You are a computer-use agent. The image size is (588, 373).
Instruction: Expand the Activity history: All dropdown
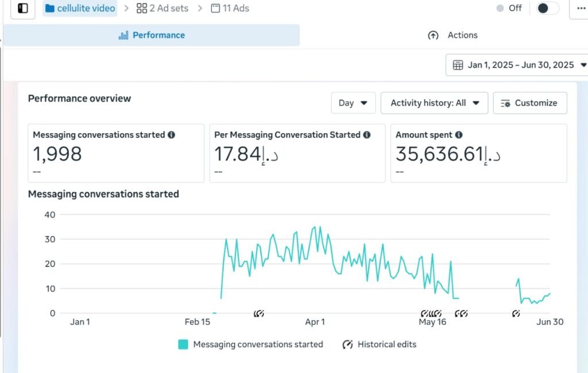pos(434,103)
